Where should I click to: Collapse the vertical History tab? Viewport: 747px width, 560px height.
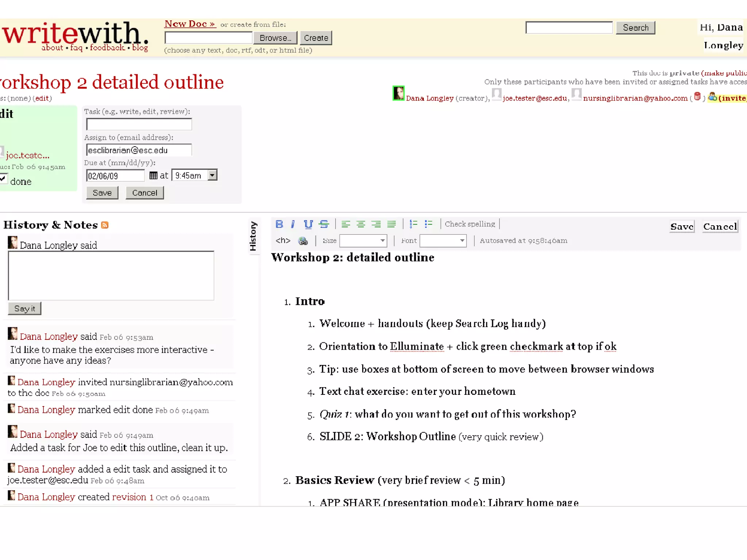[253, 236]
